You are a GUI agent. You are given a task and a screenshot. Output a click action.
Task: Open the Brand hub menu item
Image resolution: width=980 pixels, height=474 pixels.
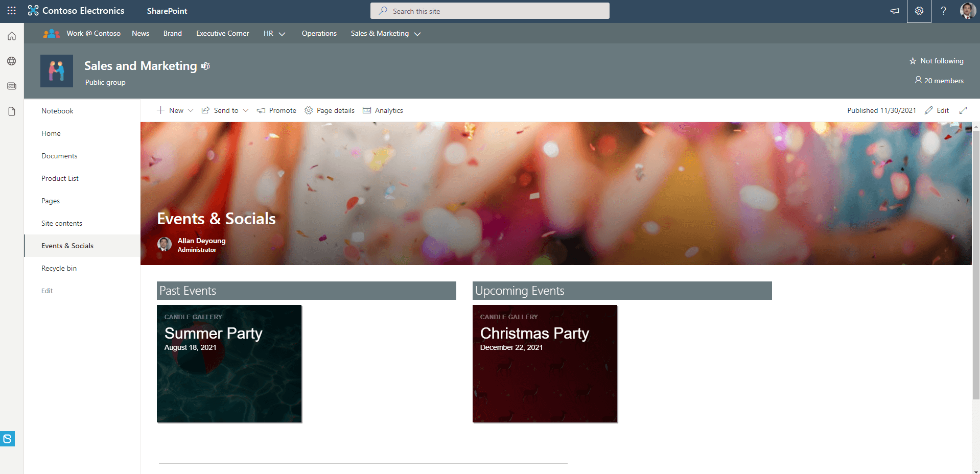click(173, 33)
